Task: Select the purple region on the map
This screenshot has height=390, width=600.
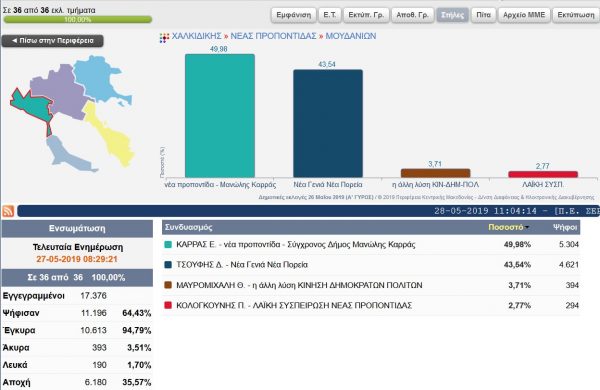Action: click(57, 92)
